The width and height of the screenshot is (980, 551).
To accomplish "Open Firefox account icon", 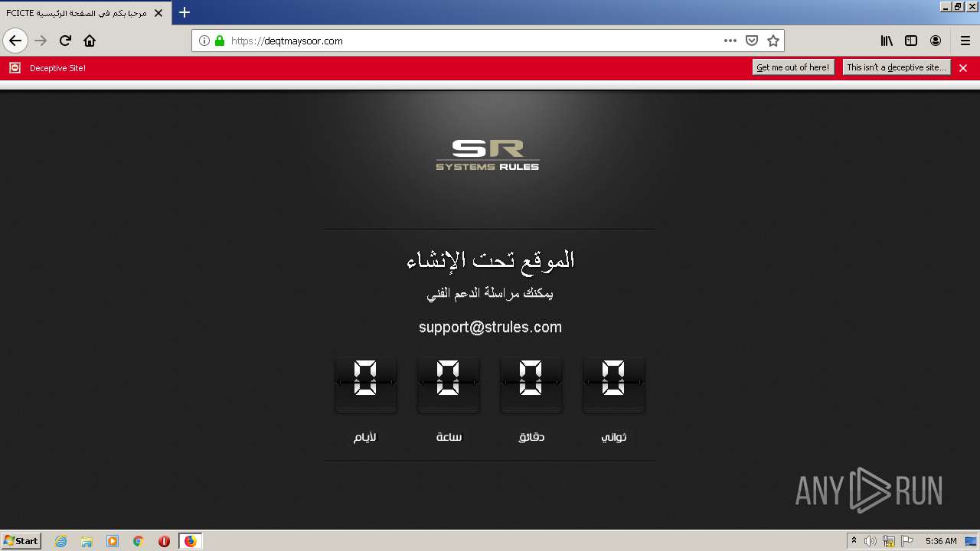I will [x=936, y=41].
